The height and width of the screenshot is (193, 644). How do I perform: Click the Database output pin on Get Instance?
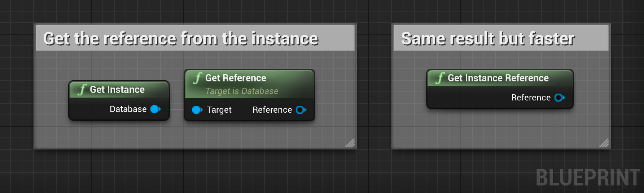pyautogui.click(x=155, y=109)
